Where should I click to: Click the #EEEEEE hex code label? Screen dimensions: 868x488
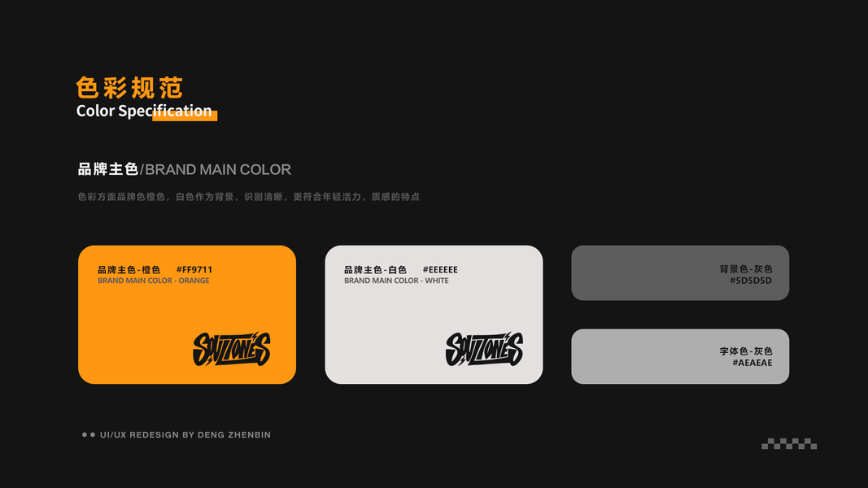440,270
